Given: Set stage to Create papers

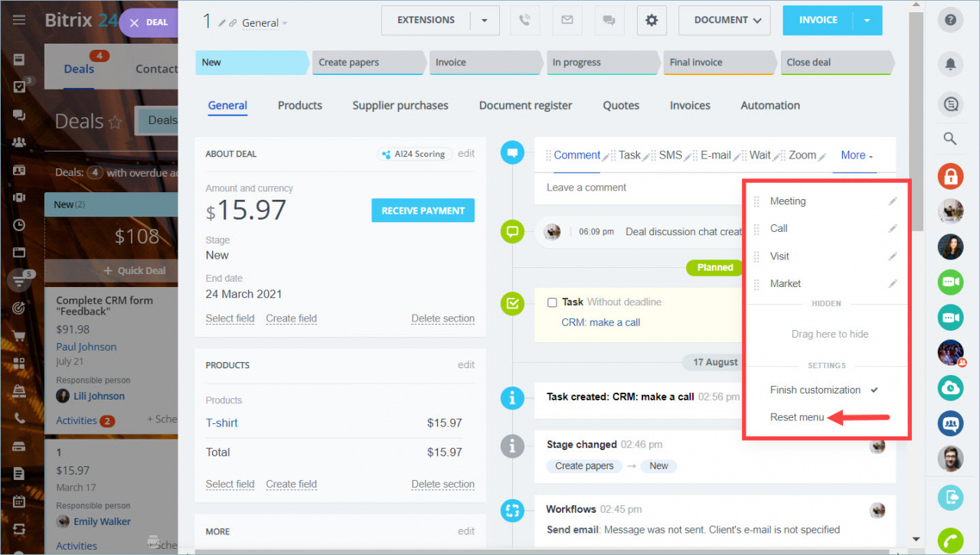Looking at the screenshot, I should tap(369, 63).
